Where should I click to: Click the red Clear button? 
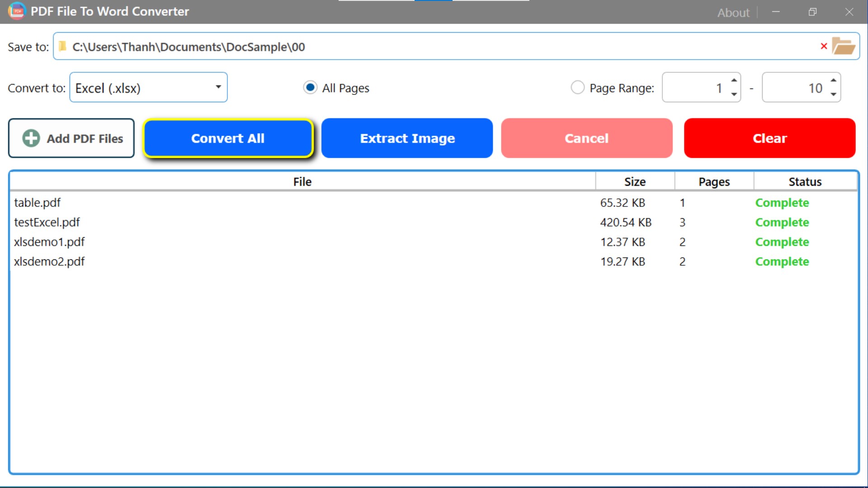(769, 138)
